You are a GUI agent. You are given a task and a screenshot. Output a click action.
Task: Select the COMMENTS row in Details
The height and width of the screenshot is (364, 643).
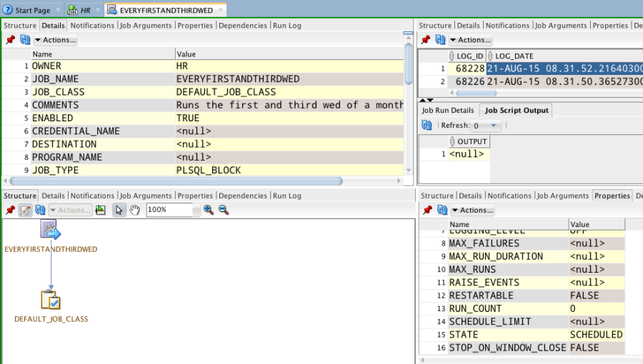pos(203,105)
